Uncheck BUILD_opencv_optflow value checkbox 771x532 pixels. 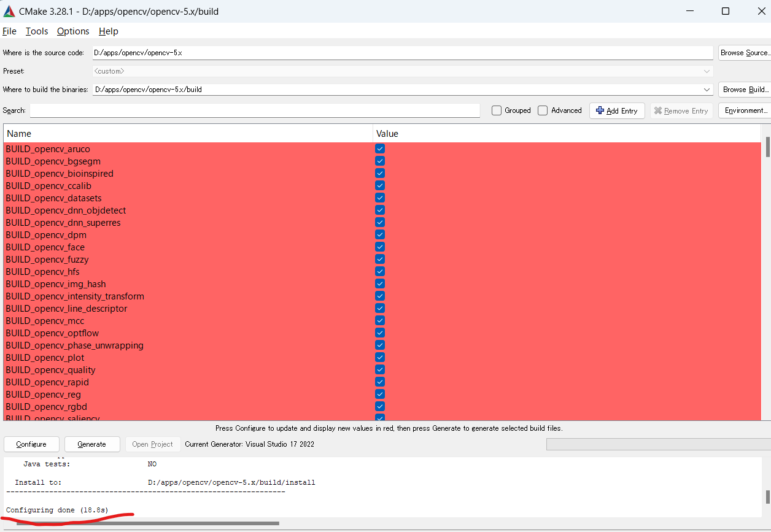[380, 333]
